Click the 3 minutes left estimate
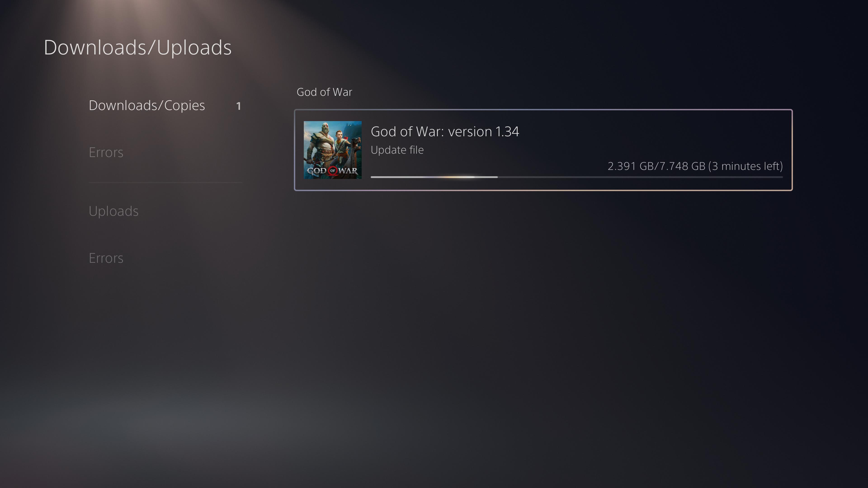868x488 pixels. tap(746, 166)
